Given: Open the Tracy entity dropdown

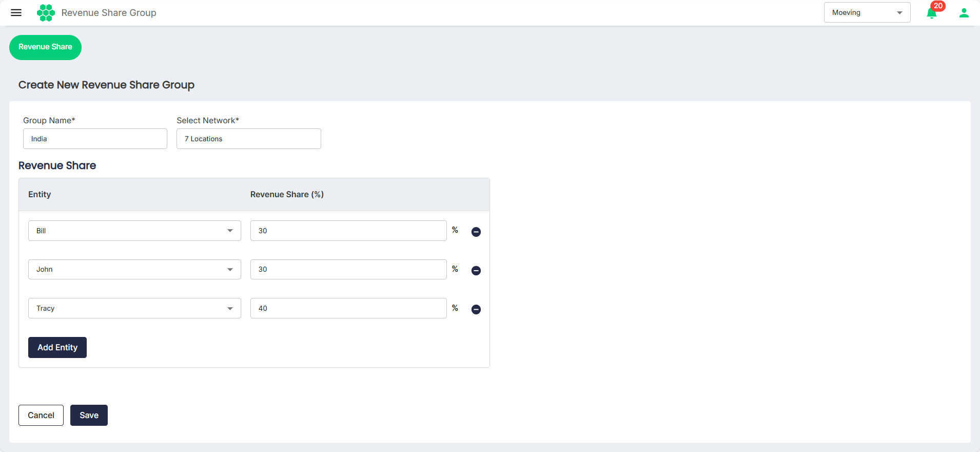Looking at the screenshot, I should (134, 308).
